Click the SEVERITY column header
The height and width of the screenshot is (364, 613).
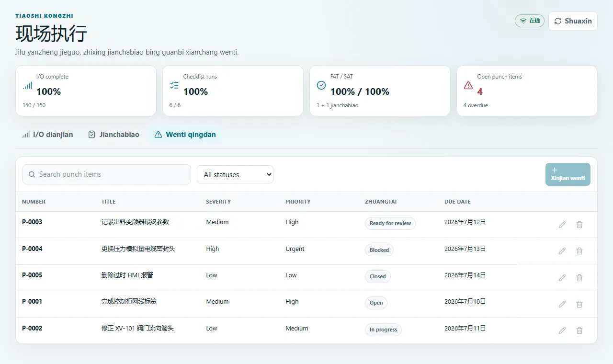pos(218,202)
